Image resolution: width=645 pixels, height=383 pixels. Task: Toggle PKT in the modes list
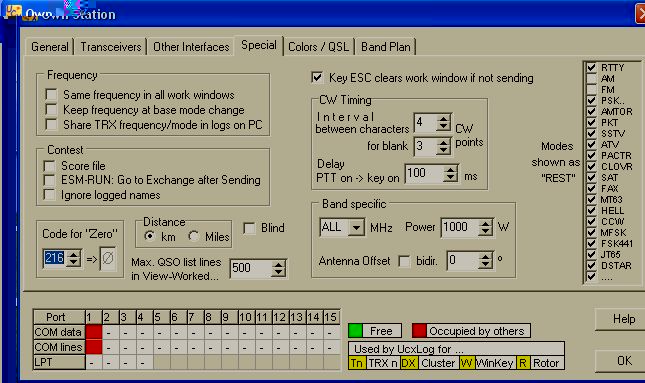pyautogui.click(x=592, y=123)
